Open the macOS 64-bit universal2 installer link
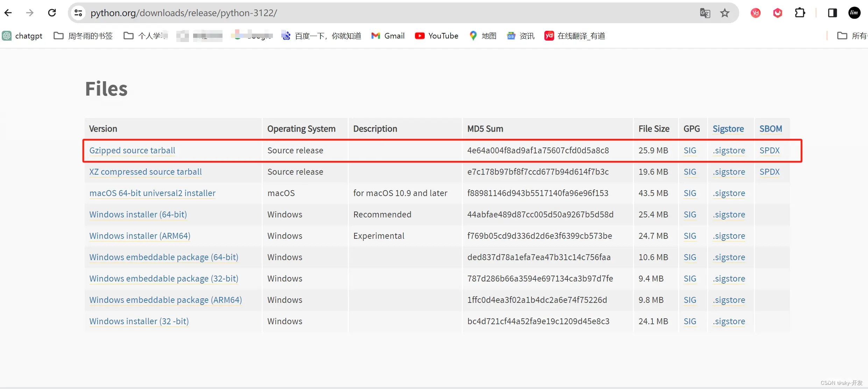The height and width of the screenshot is (389, 868). (153, 193)
